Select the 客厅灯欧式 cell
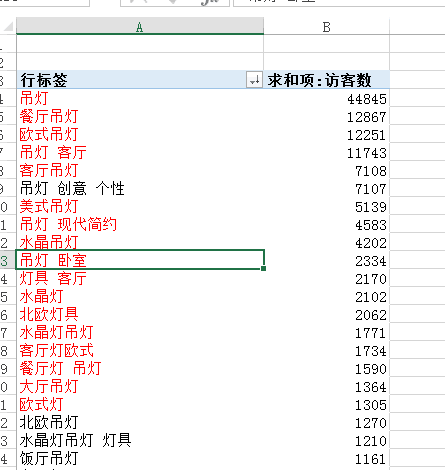445x470 pixels. click(x=140, y=350)
